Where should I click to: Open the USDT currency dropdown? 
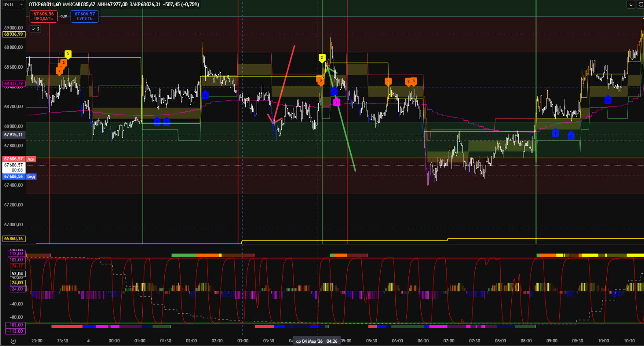pos(13,4)
